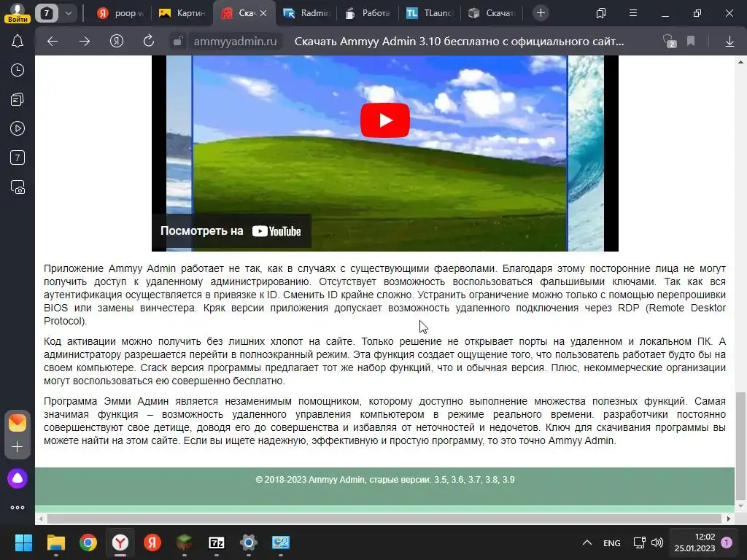
Task: Click horizontal scroll right arrow
Action: tap(729, 518)
